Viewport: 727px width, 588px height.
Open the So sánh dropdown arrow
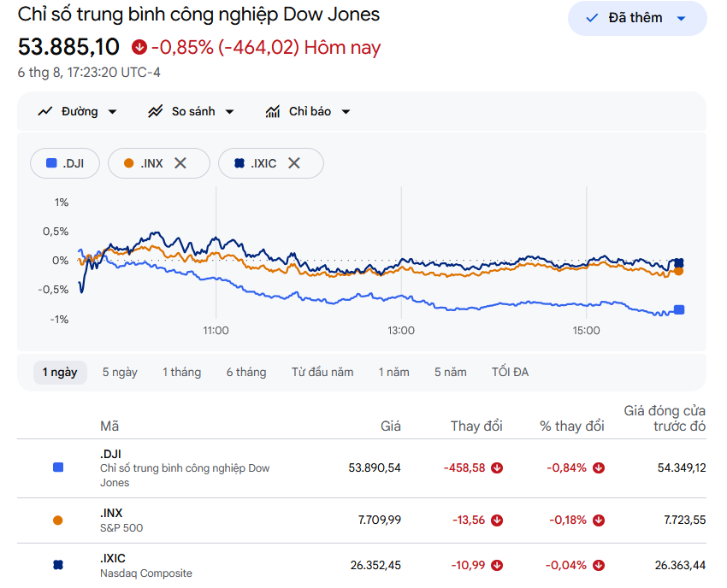[x=229, y=112]
